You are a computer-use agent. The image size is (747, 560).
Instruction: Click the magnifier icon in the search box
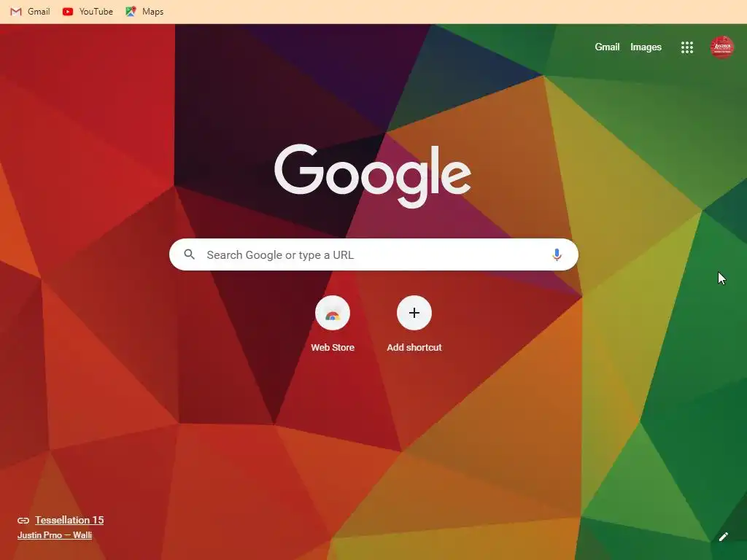pyautogui.click(x=189, y=254)
